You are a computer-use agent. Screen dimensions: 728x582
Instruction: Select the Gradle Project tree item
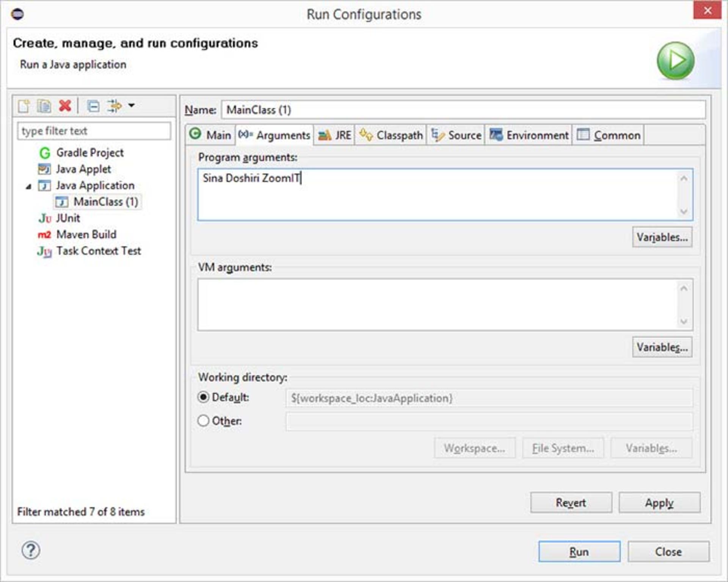(x=90, y=153)
